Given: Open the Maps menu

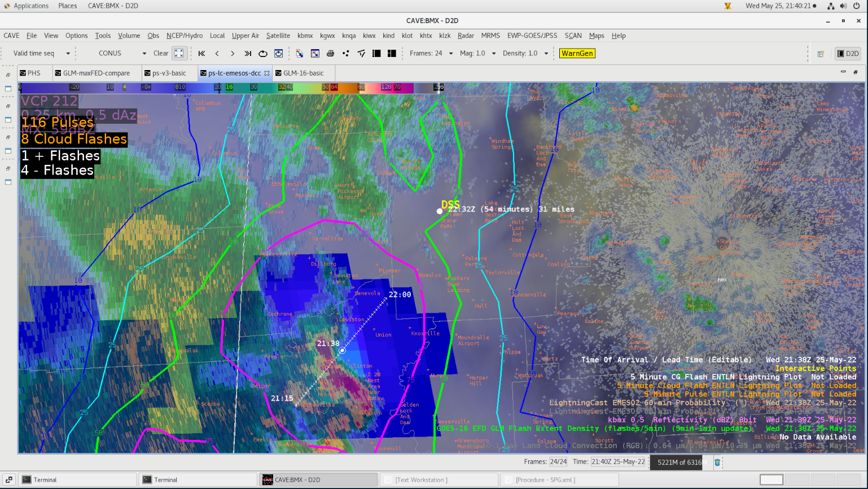Looking at the screenshot, I should [x=597, y=36].
